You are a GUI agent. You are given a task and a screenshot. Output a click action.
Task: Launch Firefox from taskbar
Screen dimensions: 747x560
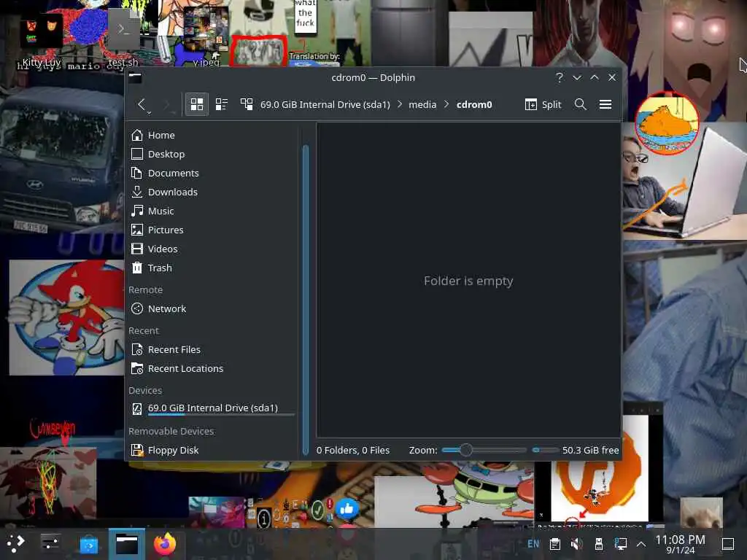click(x=165, y=544)
